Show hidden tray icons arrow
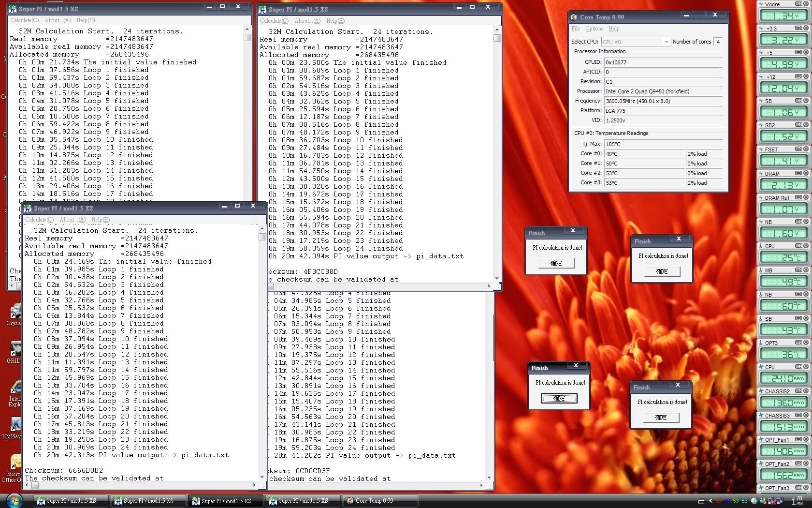Screen dimensions: 812x508 tap(710, 501)
